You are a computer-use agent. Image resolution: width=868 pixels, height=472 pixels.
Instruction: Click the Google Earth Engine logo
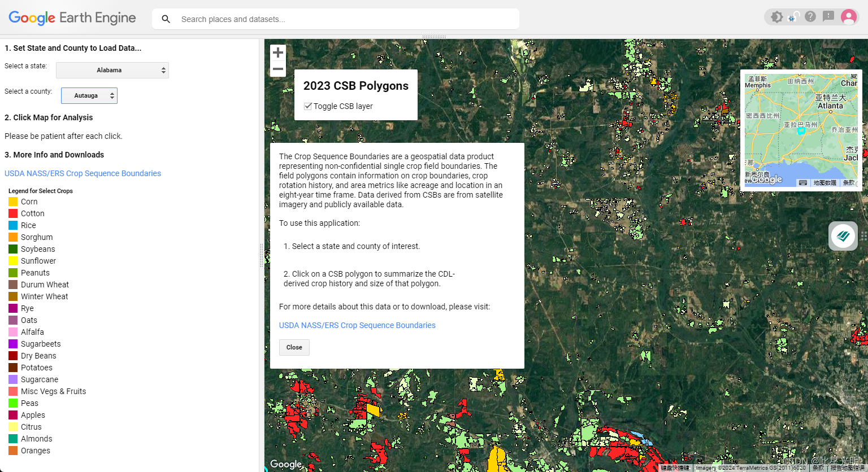tap(72, 18)
